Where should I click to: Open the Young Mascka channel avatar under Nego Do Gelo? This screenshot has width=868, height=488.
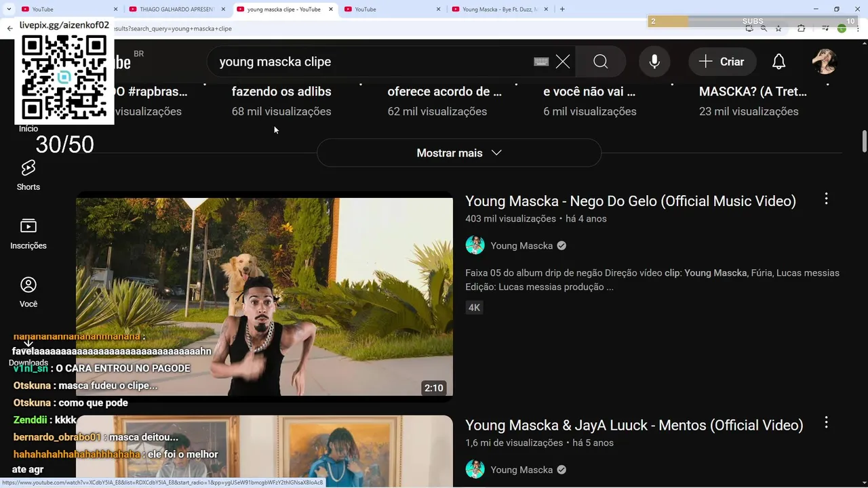click(x=475, y=245)
